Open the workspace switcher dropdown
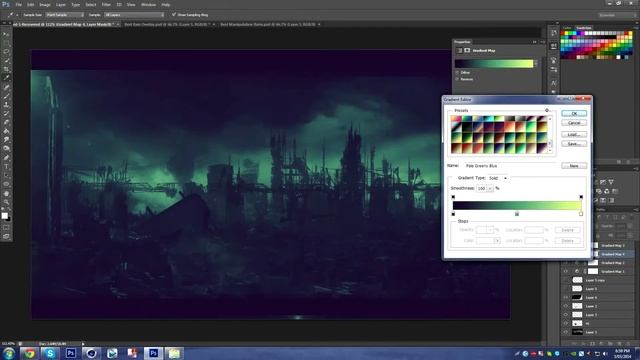This screenshot has height=360, width=640. click(x=617, y=15)
